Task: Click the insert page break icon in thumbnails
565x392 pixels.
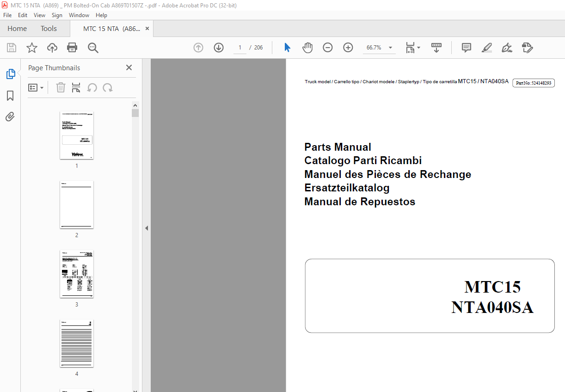Action: pyautogui.click(x=76, y=87)
